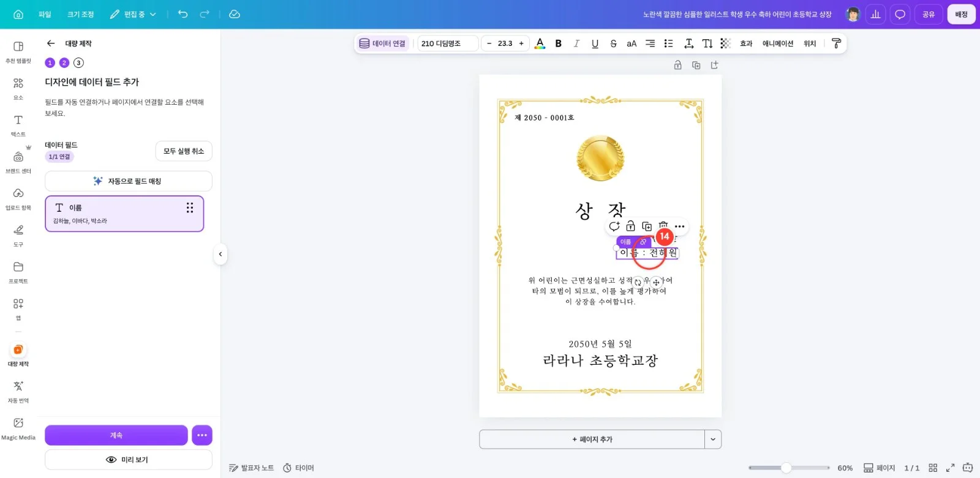
Task: Open the 60% zoom level menu
Action: (x=845, y=468)
